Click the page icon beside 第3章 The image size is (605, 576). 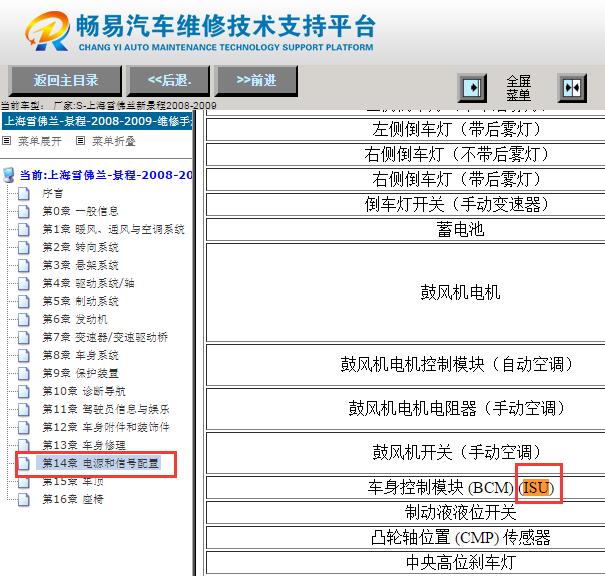point(24,265)
